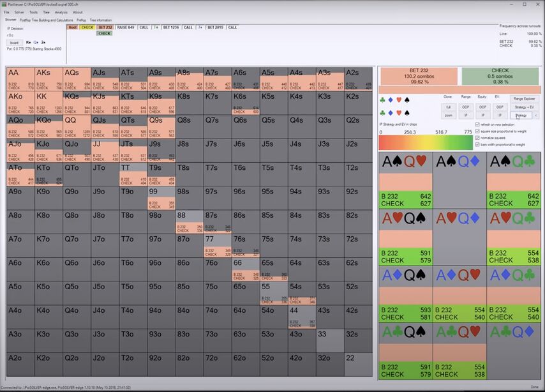545x392 pixels.
Task: Click the bottom-row spades suit filter icon
Action: [x=407, y=113]
